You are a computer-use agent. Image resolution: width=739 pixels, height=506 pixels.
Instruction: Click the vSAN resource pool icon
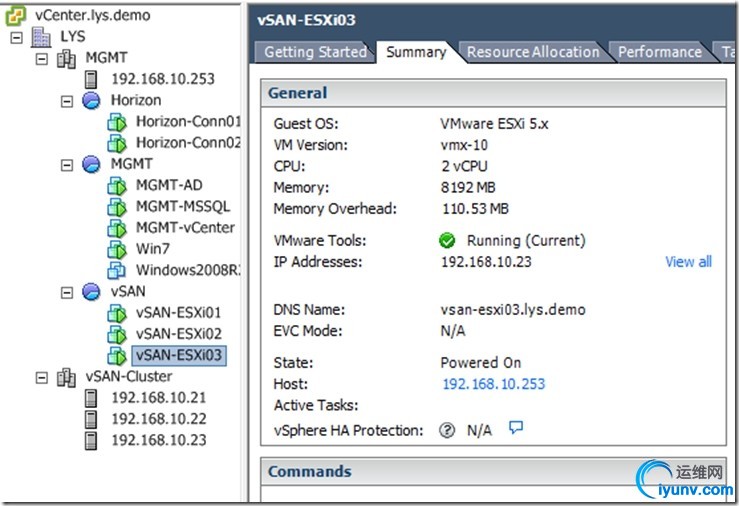(x=91, y=292)
